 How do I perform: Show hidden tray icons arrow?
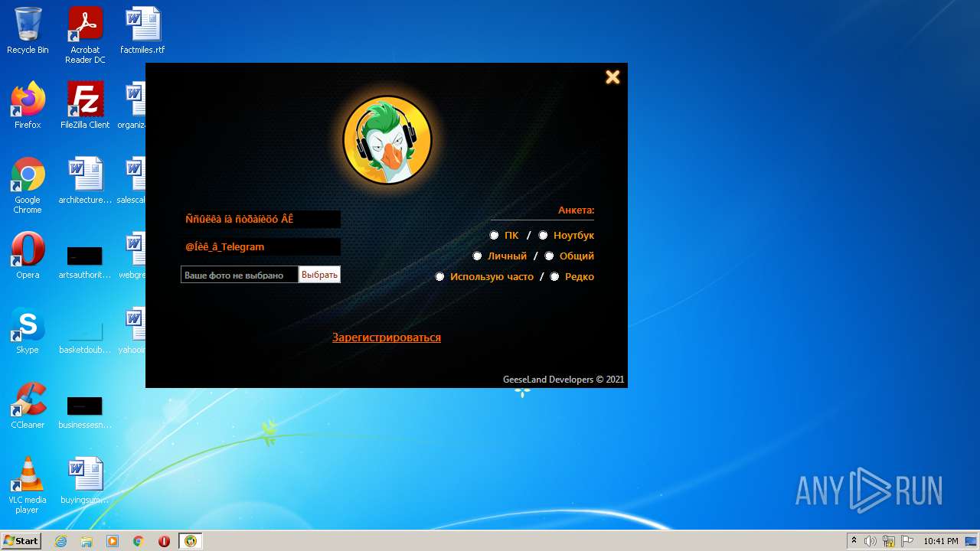tap(854, 541)
